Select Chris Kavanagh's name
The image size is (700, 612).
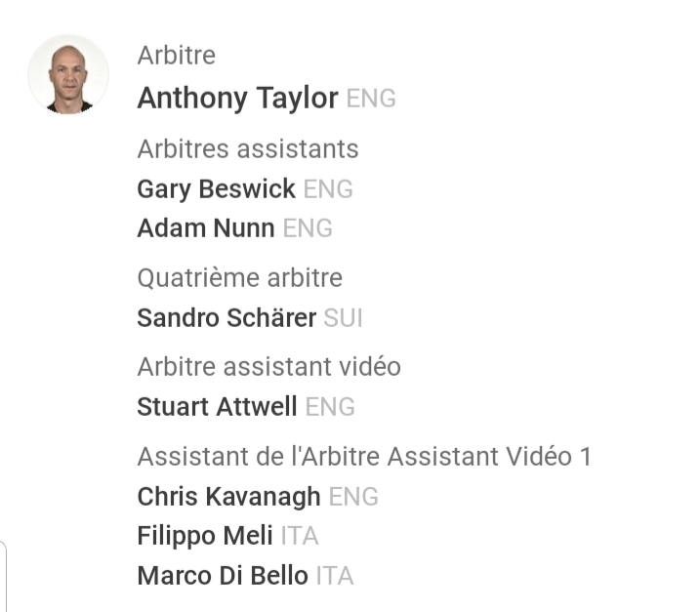tap(228, 497)
